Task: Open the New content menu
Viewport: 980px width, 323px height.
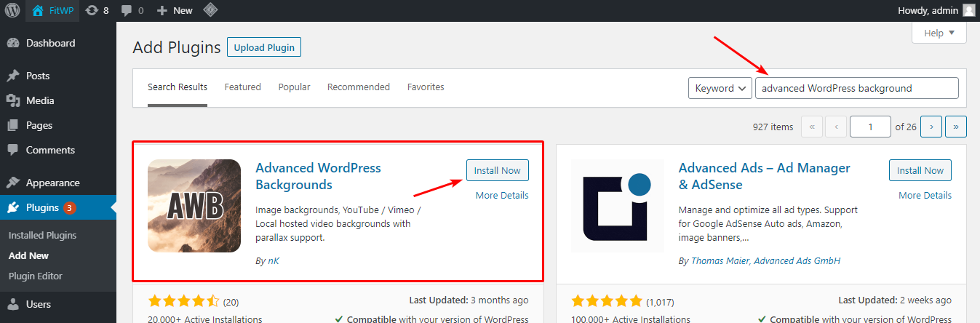Action: click(x=175, y=10)
